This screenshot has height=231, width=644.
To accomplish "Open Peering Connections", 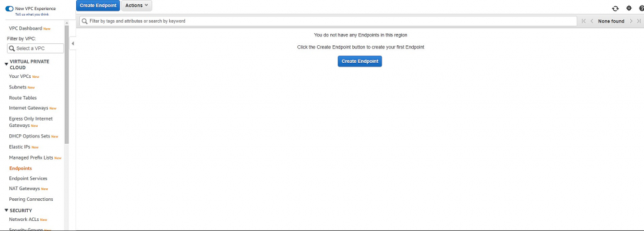I will (31, 200).
